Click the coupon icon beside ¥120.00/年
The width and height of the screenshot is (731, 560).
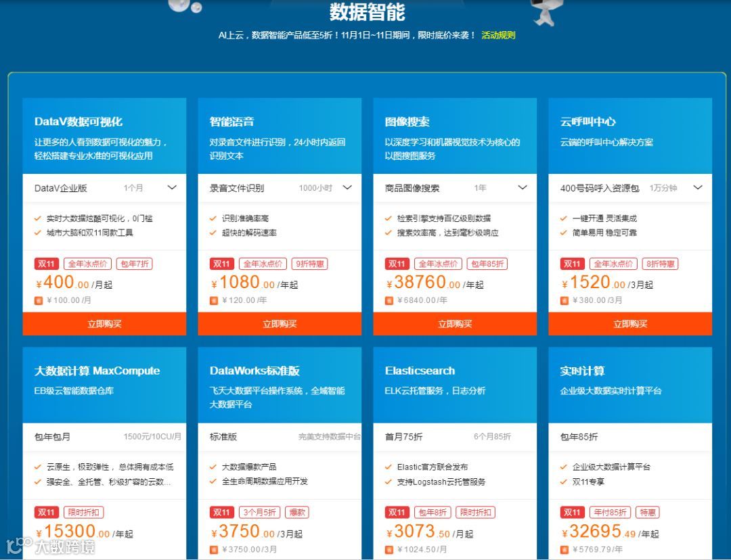(x=214, y=301)
